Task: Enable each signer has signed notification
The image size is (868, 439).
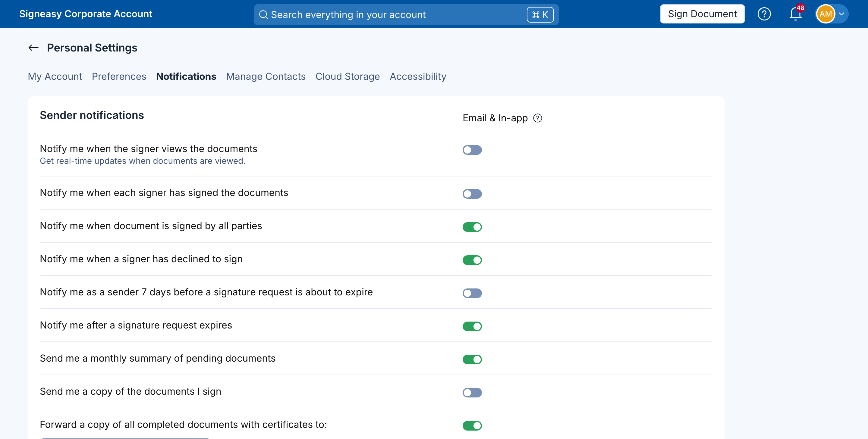Action: click(x=472, y=194)
